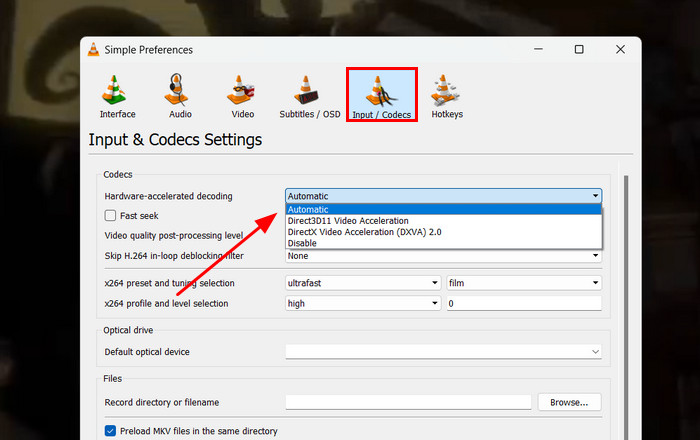
Task: Choose Disable in the decoding list
Action: coord(444,243)
